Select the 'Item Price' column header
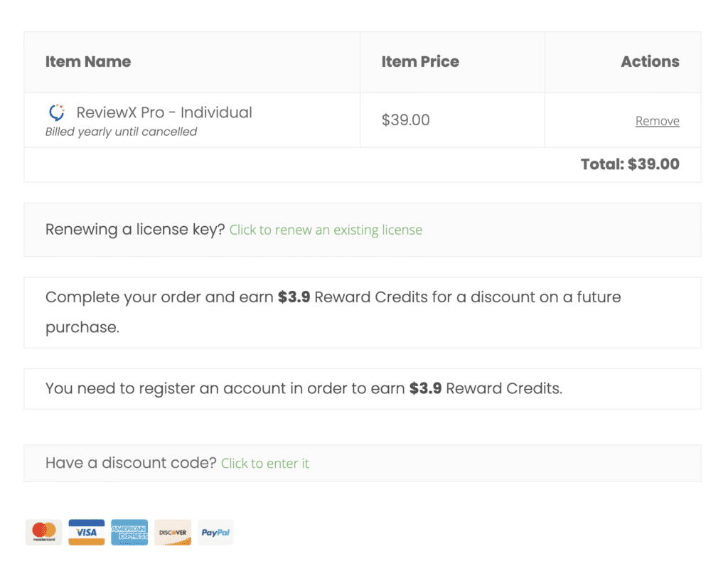 coord(420,62)
